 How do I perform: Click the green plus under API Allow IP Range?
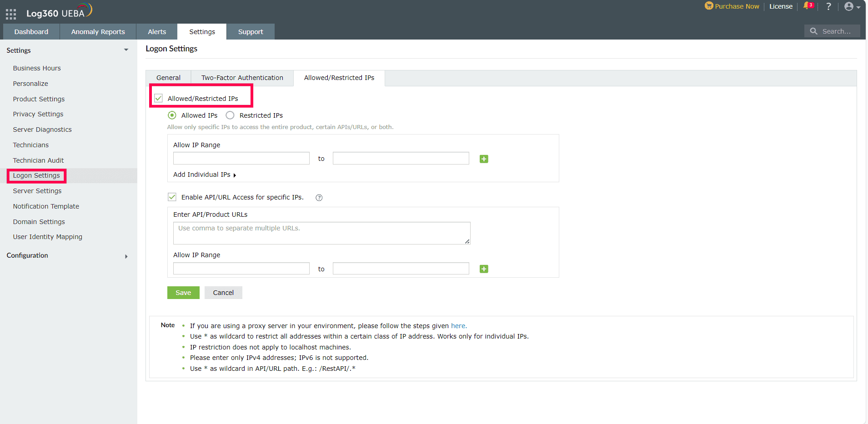(x=483, y=269)
